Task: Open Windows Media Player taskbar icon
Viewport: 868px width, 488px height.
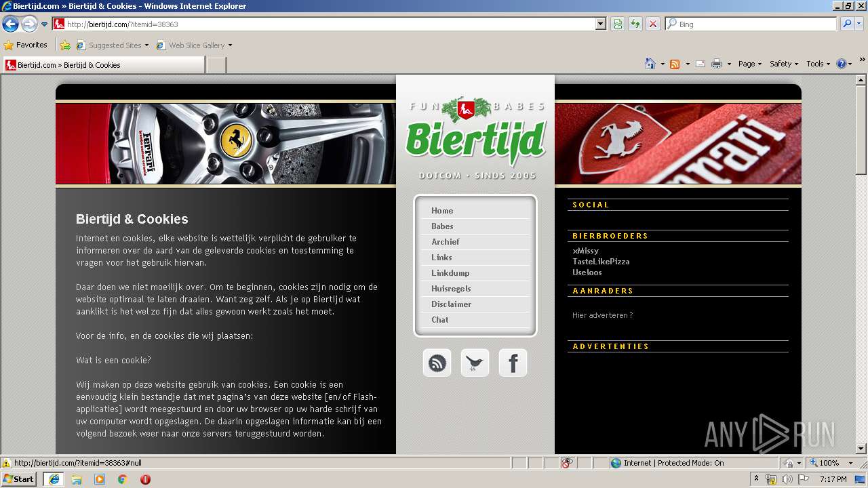Action: pyautogui.click(x=100, y=479)
